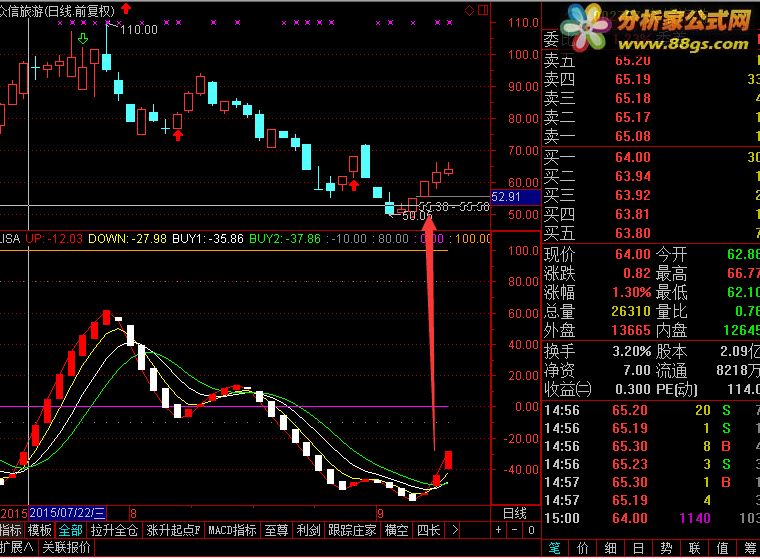This screenshot has width=760, height=559.
Task: Switch to the 价 price tab
Action: click(x=583, y=548)
